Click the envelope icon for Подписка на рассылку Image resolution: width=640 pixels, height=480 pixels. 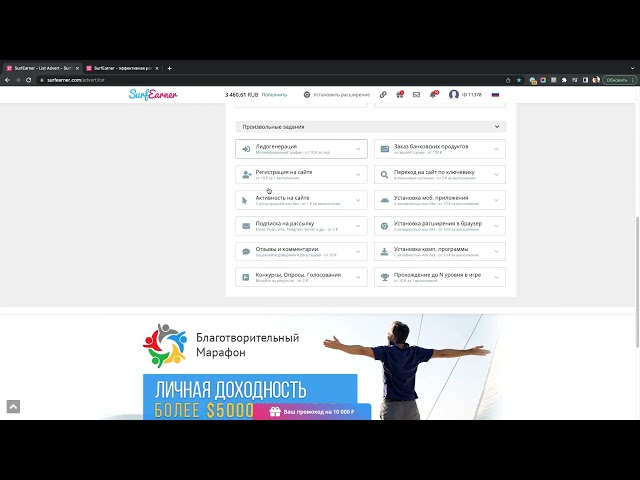(x=246, y=226)
